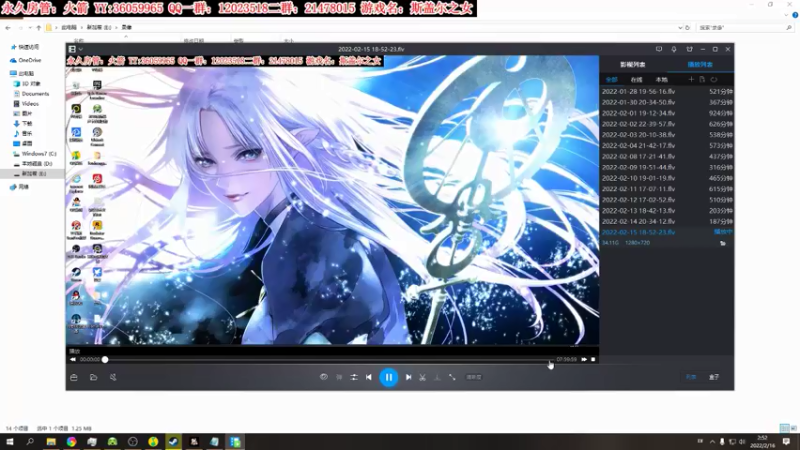The image size is (800, 450).
Task: Select the Online filter in the playlist
Action: (x=636, y=80)
